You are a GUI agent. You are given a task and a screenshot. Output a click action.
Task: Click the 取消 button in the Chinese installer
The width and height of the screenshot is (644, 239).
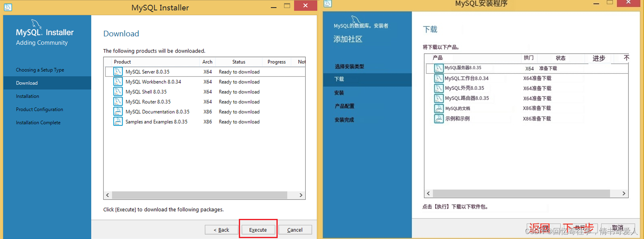pyautogui.click(x=618, y=228)
